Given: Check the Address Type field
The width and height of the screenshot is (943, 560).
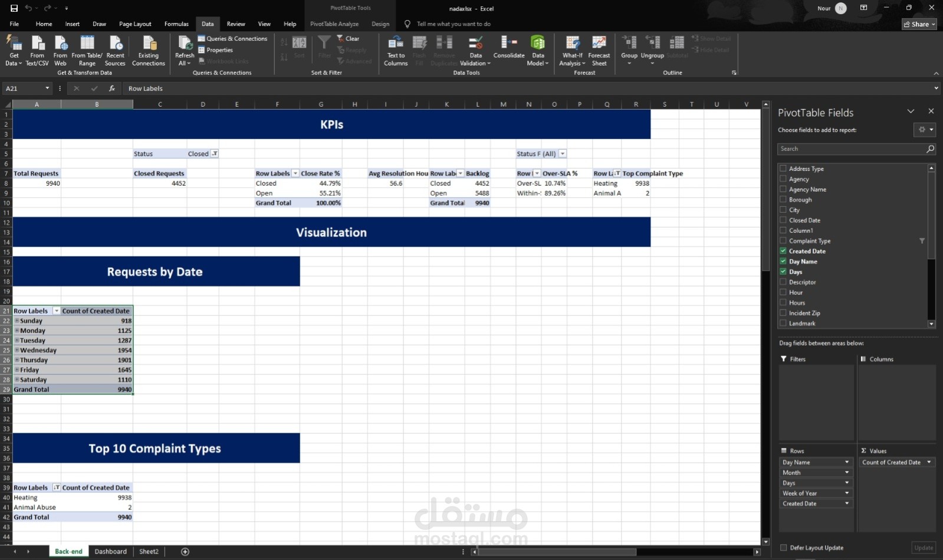Looking at the screenshot, I should click(783, 169).
